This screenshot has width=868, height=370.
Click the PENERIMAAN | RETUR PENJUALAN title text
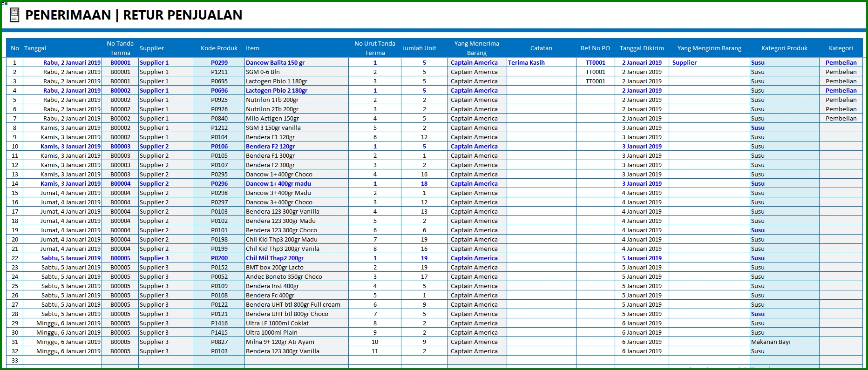(134, 15)
